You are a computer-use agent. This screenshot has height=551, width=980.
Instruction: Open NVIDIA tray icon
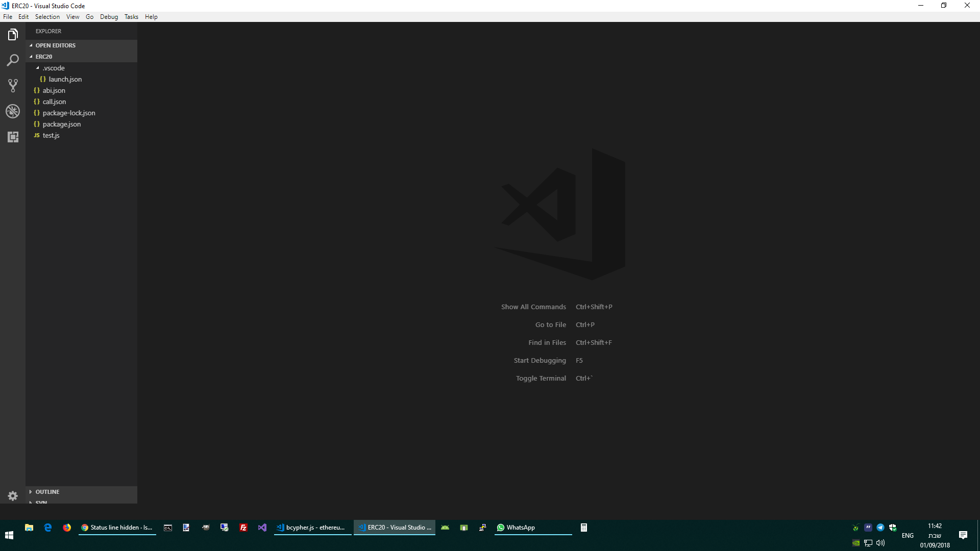(x=856, y=543)
